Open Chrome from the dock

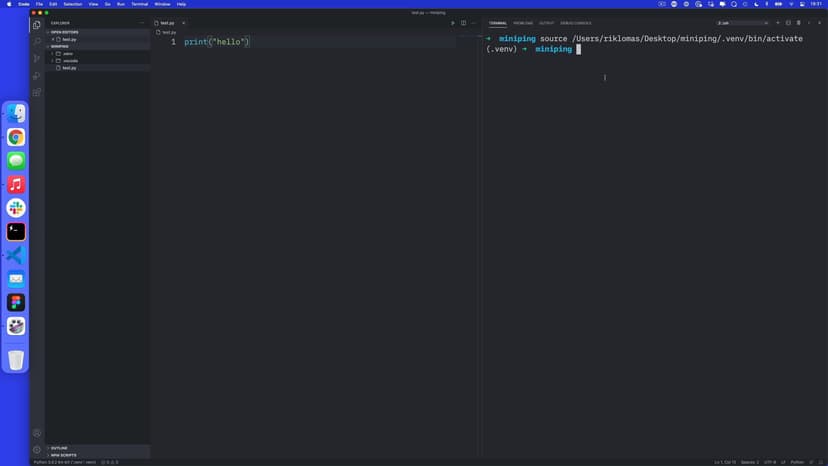click(x=16, y=137)
